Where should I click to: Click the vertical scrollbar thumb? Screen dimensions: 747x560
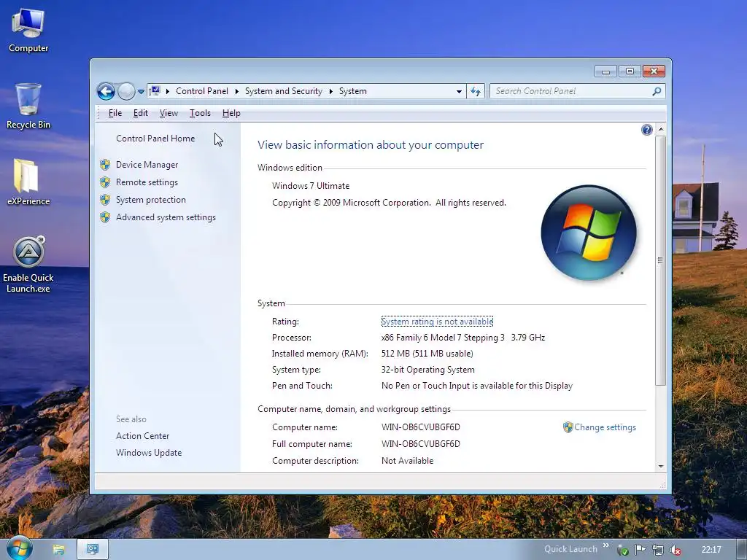(x=661, y=260)
